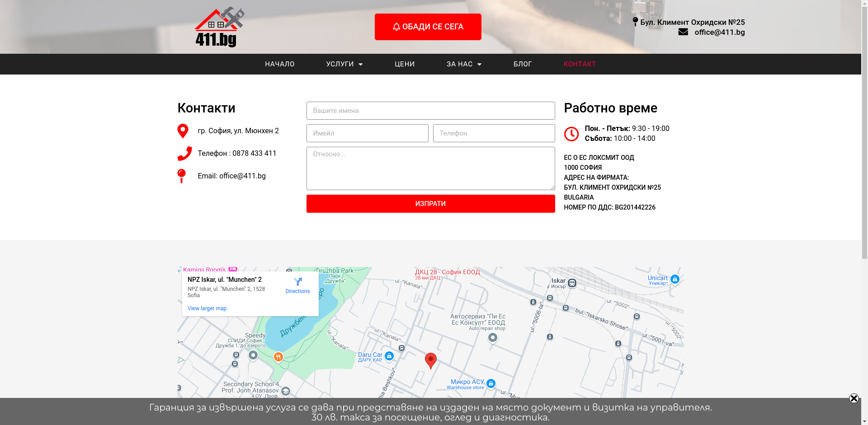Open the ЦЕНИ menu item
The image size is (868, 425).
pos(405,64)
